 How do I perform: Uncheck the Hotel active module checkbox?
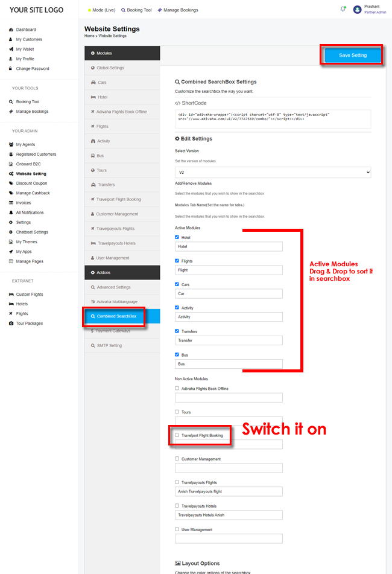[x=177, y=237]
